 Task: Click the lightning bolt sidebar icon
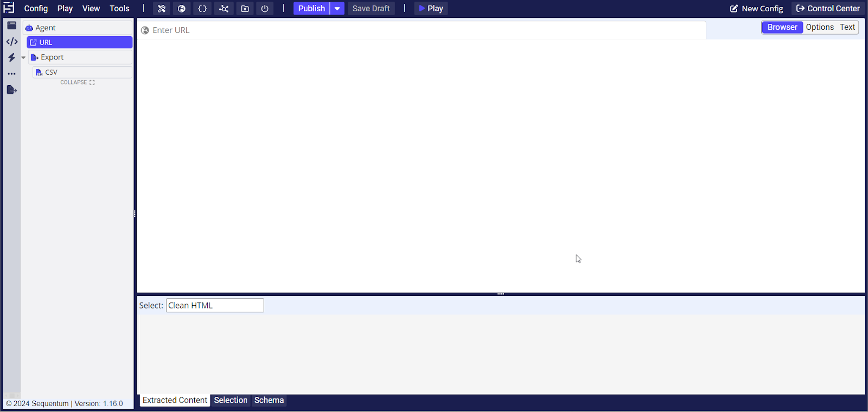coord(11,57)
